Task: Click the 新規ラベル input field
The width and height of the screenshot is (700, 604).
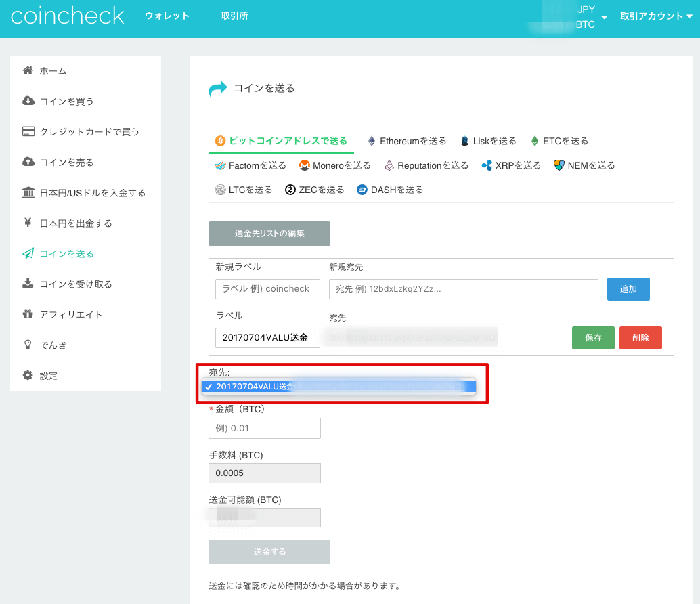Action: (x=267, y=289)
